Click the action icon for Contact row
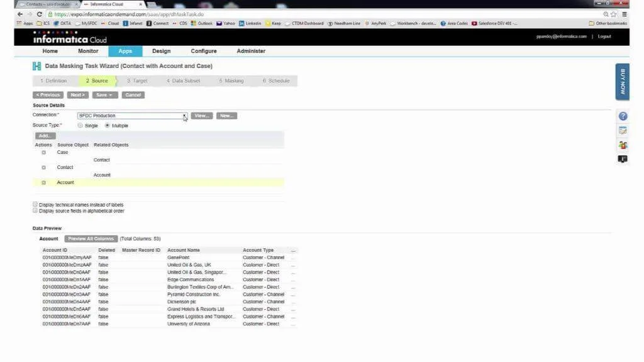This screenshot has height=362, width=644. pyautogui.click(x=43, y=167)
